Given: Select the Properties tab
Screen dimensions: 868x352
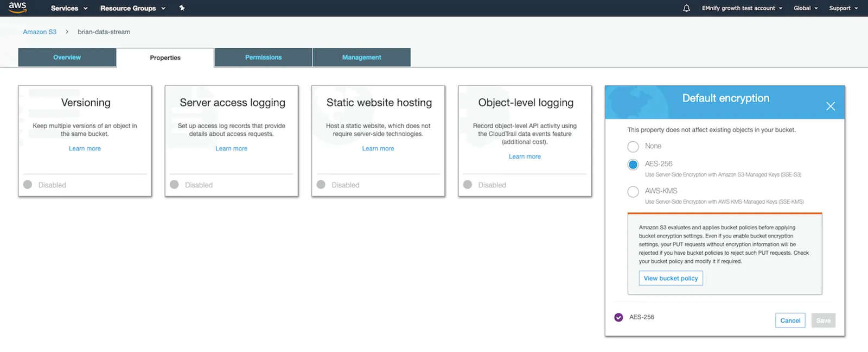Looking at the screenshot, I should 165,58.
